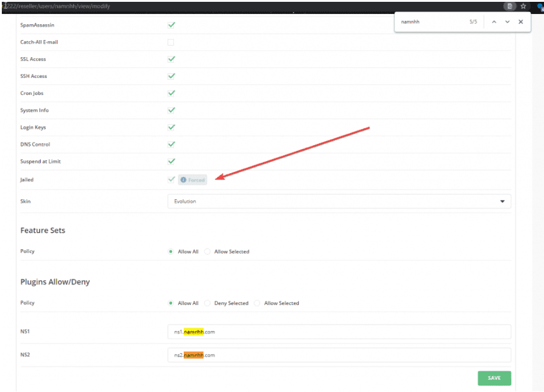Open the Skin dropdown showing Evolution
This screenshot has height=392, width=544.
[339, 201]
